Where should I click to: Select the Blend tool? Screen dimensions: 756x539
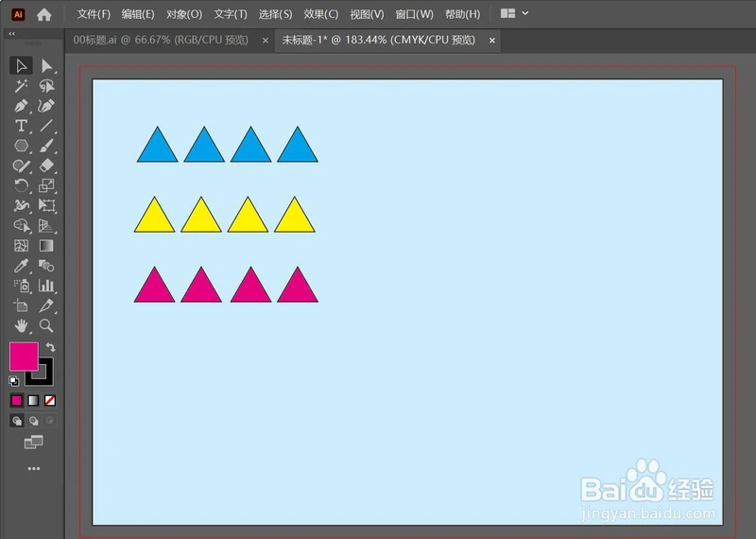pos(46,266)
